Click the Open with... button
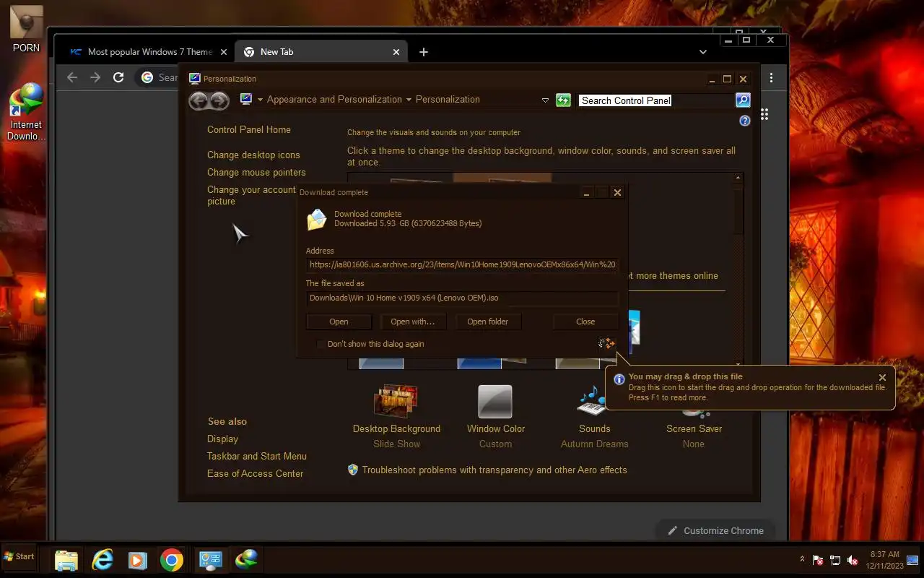 click(x=413, y=322)
